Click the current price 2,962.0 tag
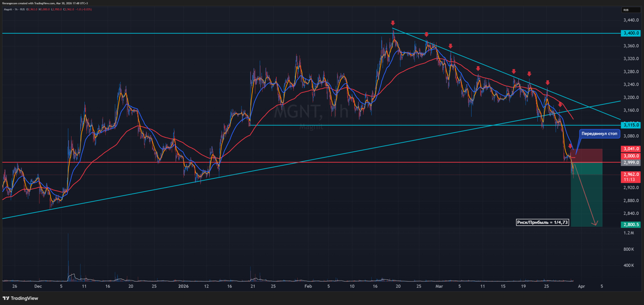This screenshot has height=305, width=644. click(x=630, y=174)
